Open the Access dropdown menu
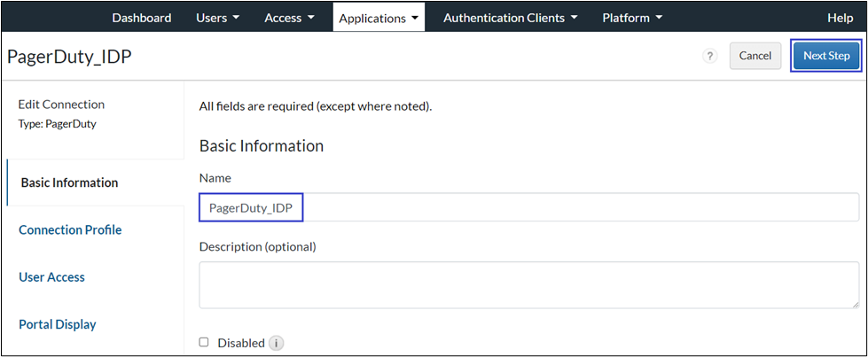868x357 pixels. pos(291,18)
